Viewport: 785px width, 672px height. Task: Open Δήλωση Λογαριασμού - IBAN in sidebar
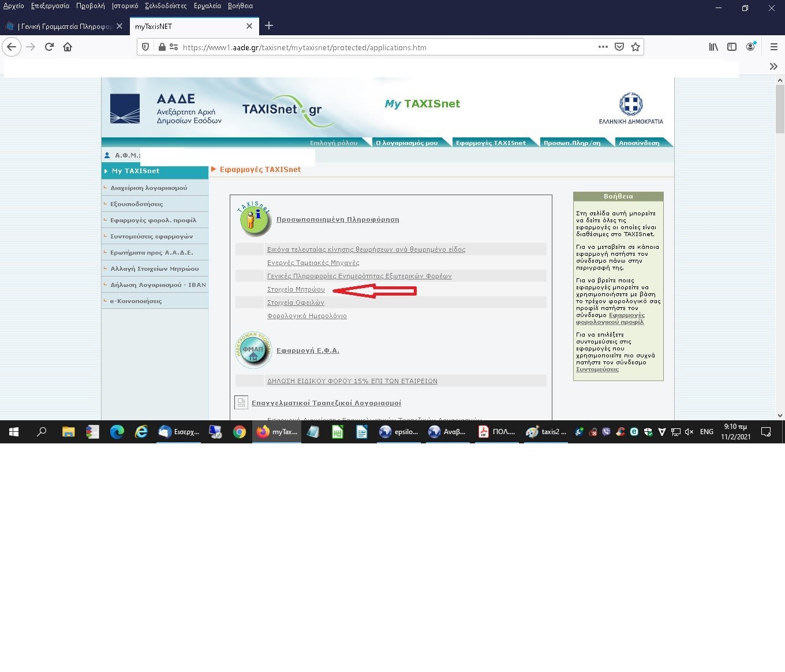155,285
